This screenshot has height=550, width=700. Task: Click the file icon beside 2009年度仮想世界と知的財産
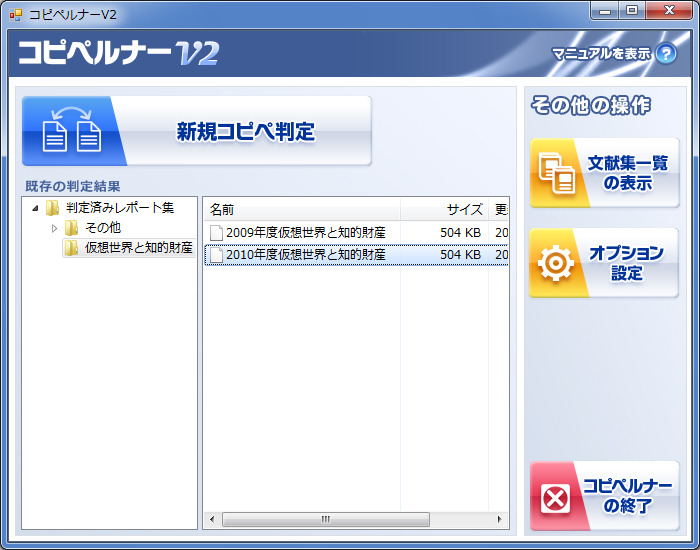pyautogui.click(x=216, y=233)
